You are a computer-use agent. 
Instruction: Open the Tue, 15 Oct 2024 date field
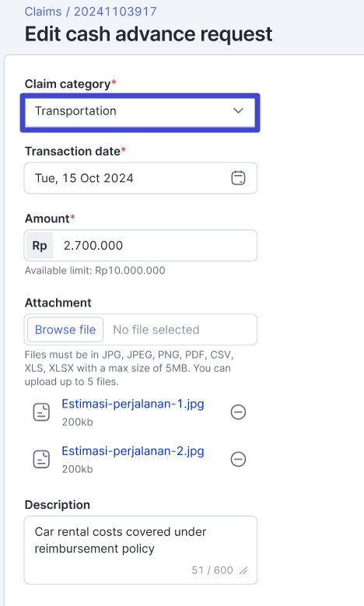click(x=141, y=178)
